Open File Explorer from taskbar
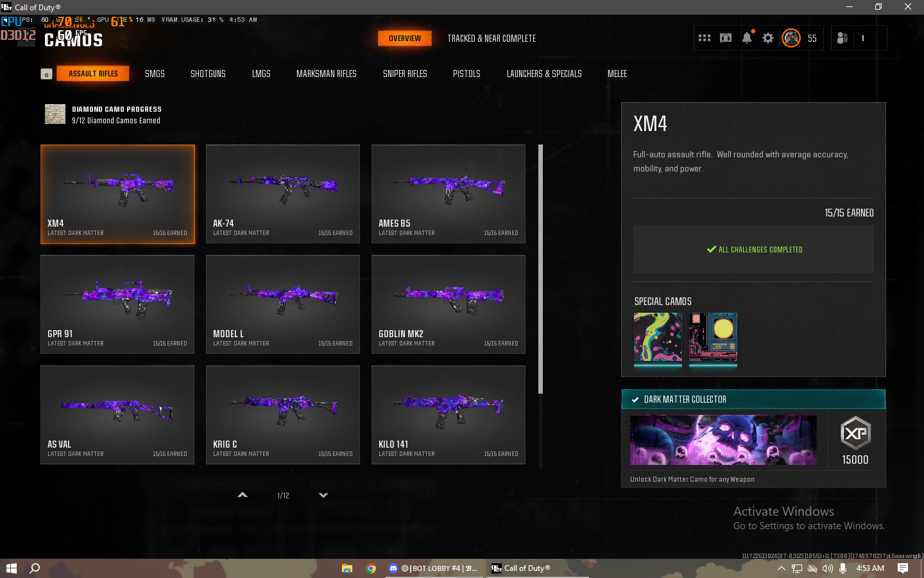The width and height of the screenshot is (924, 578). tap(347, 568)
